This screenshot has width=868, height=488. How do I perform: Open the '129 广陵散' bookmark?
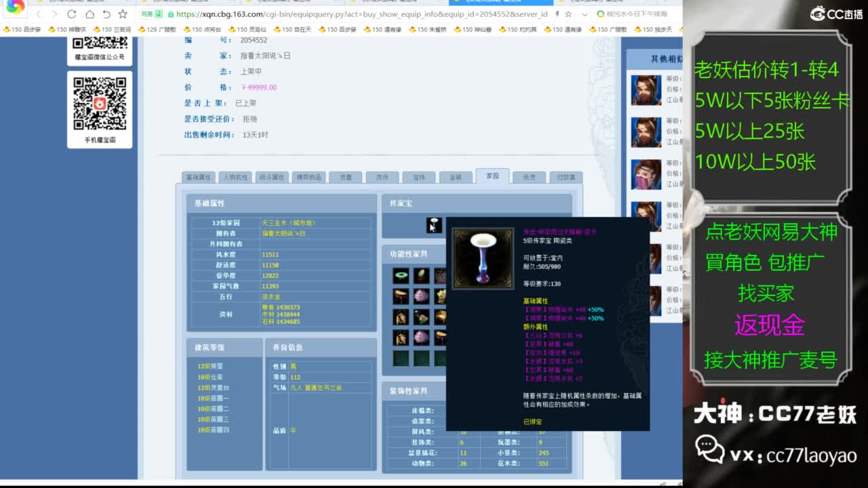[x=157, y=29]
